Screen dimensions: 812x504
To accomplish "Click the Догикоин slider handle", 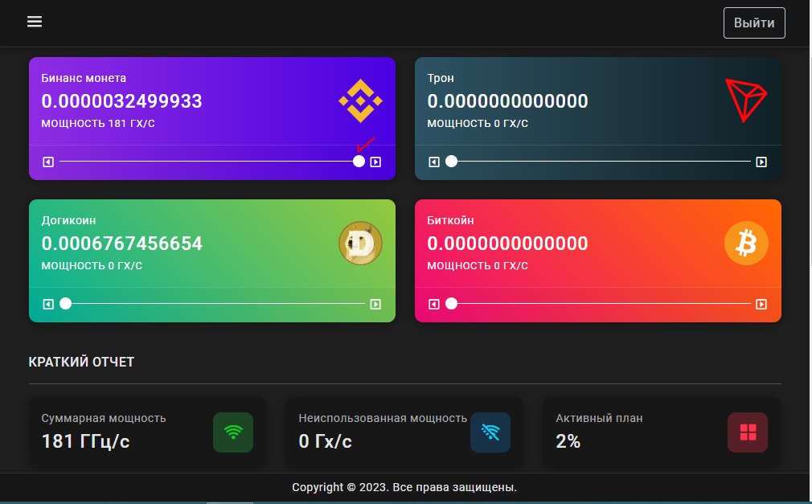I will 65,304.
